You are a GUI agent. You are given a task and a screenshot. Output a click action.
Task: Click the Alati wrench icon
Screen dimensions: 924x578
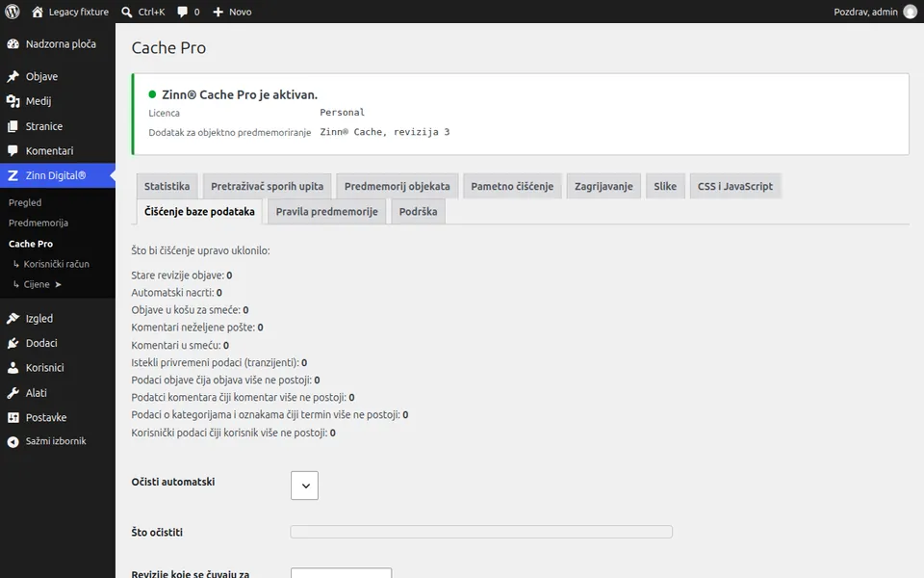point(13,393)
